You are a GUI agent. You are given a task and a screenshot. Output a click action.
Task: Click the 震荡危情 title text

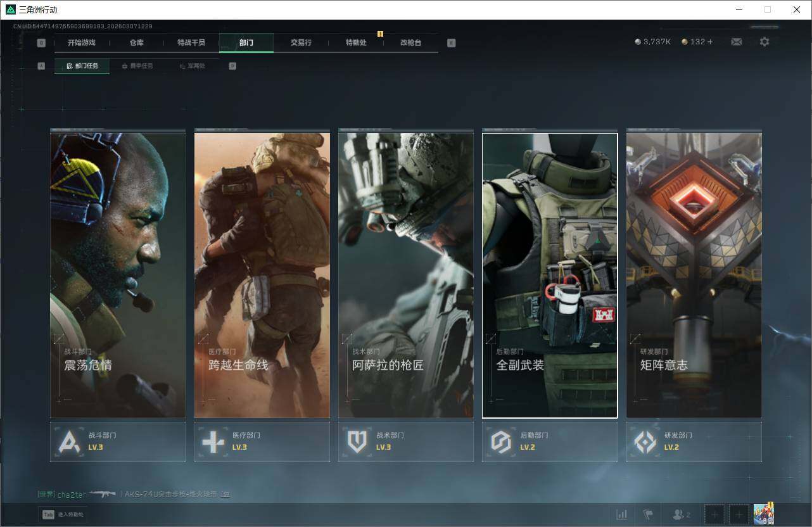tap(88, 365)
